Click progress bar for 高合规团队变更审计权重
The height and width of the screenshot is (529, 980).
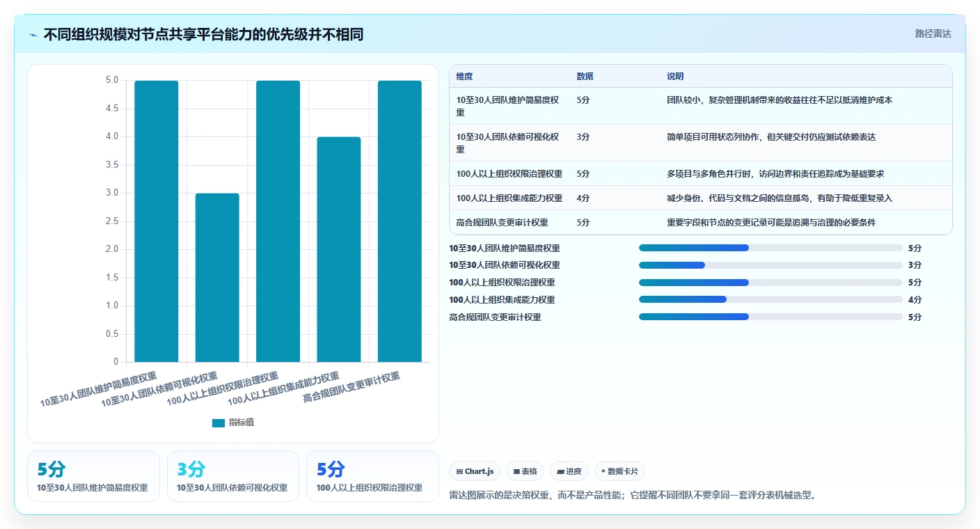[x=770, y=317]
